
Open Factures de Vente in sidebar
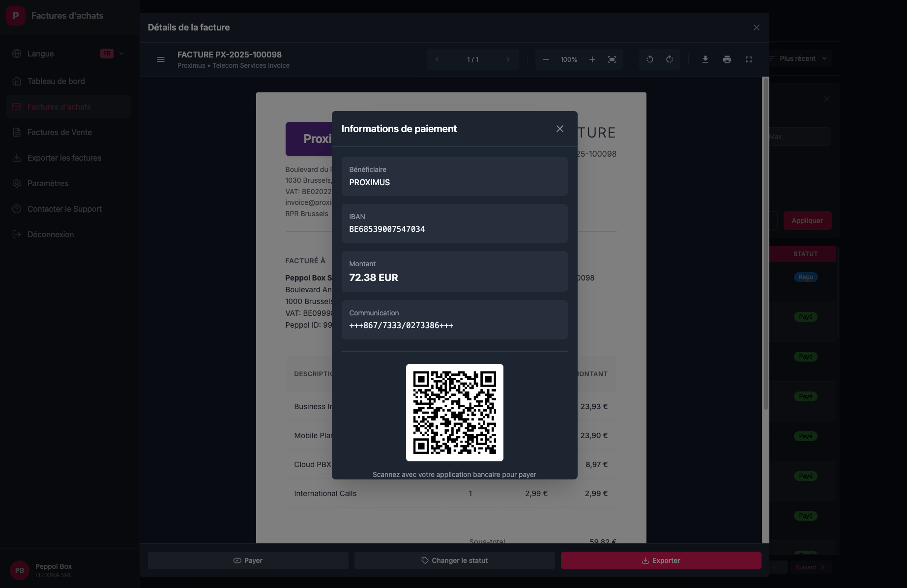[69, 132]
